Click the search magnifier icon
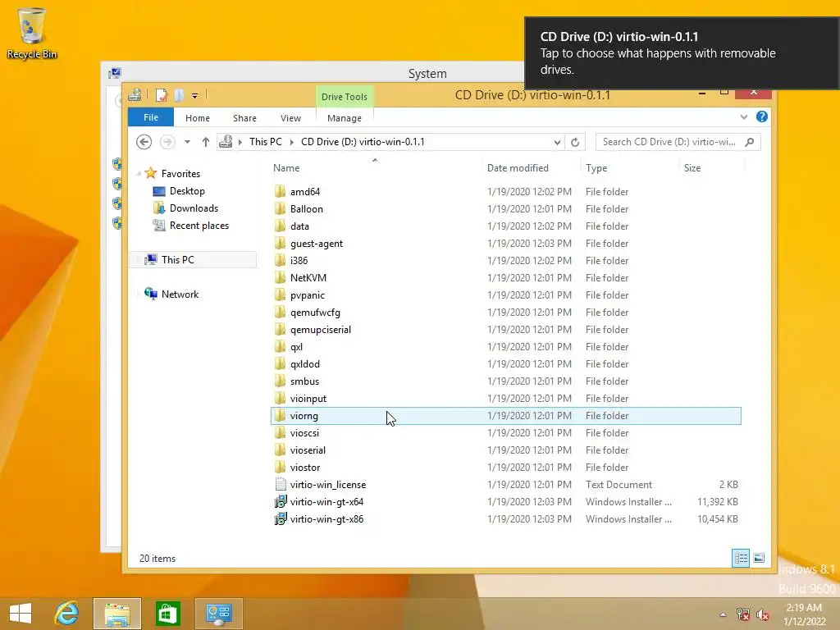Screen dimensions: 840x630 click(750, 142)
